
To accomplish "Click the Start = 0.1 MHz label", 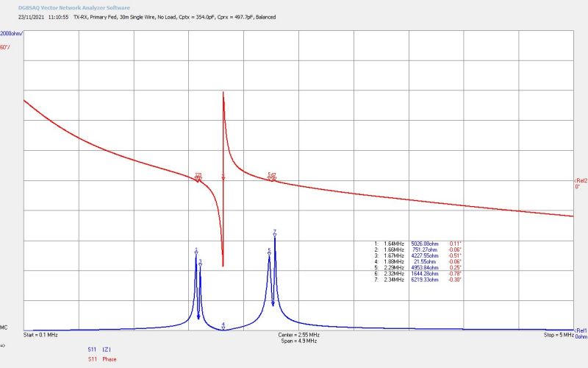I will point(41,335).
